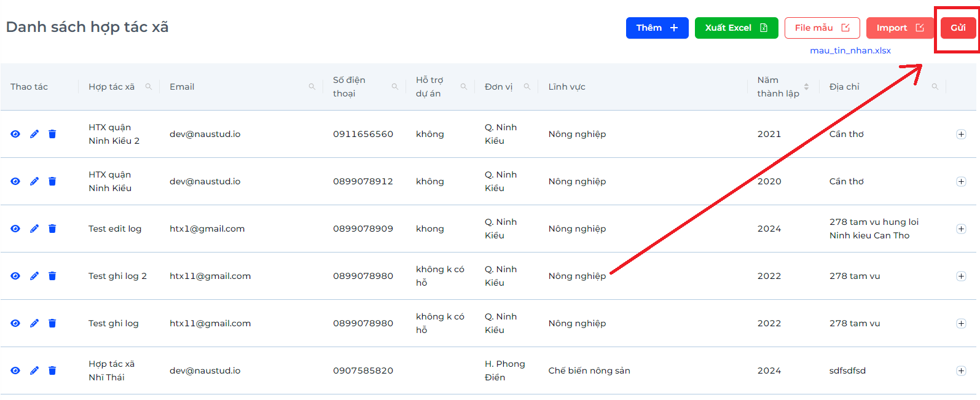Click the khong support cell

[x=429, y=229]
